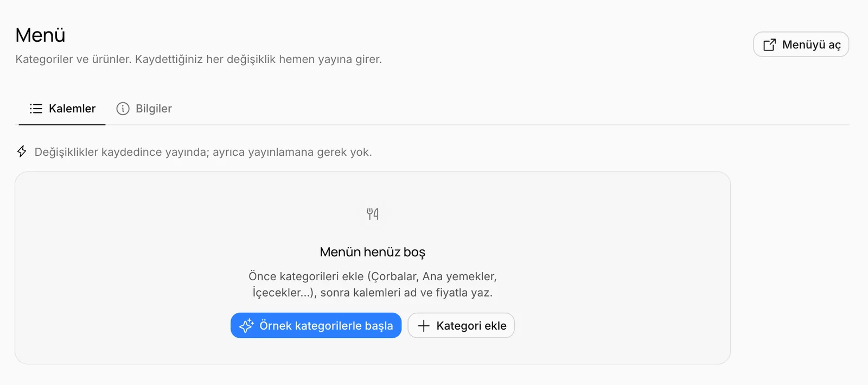Viewport: 868px width, 385px height.
Task: Click the "Önce kategorileri ekle" description text
Action: point(373,285)
